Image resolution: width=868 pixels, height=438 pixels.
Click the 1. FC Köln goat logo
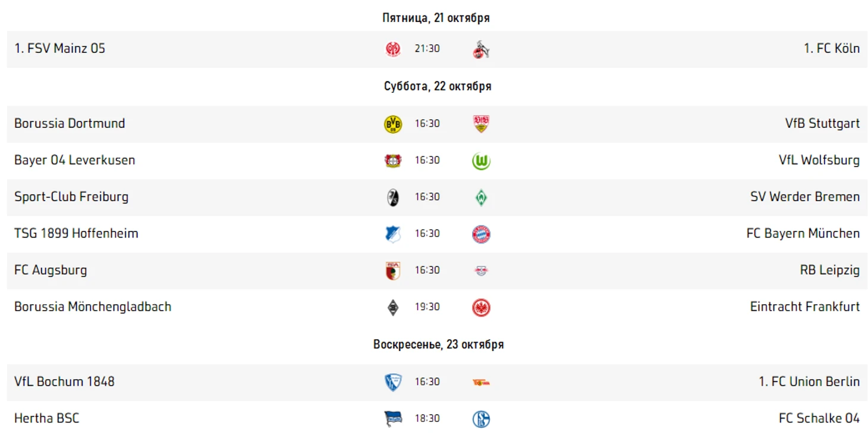pyautogui.click(x=481, y=49)
